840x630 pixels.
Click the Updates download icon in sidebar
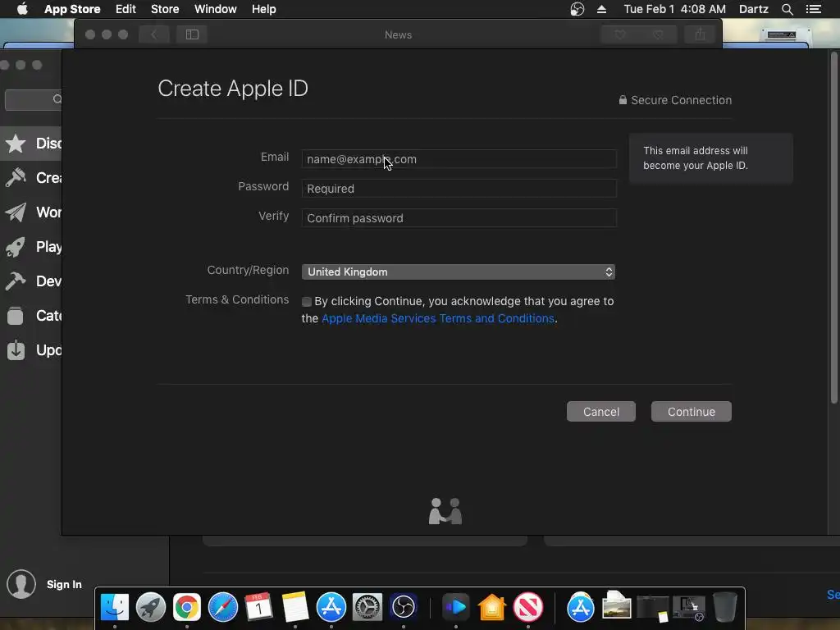16,349
